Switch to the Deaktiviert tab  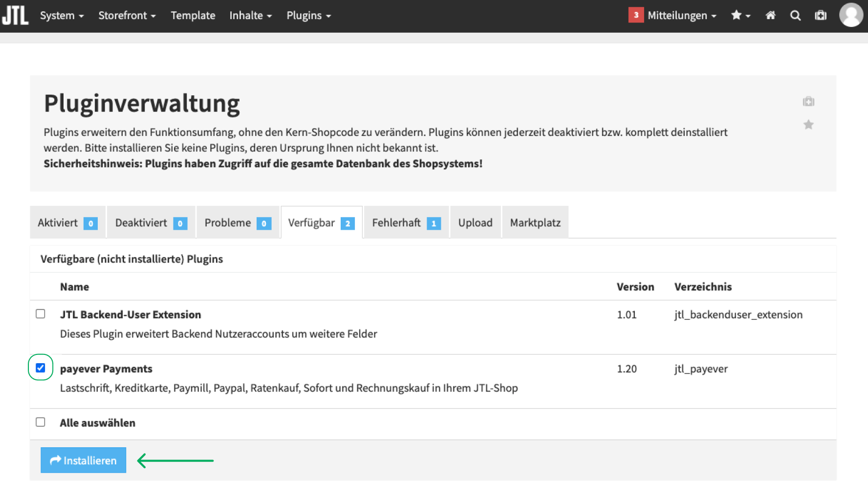click(151, 222)
